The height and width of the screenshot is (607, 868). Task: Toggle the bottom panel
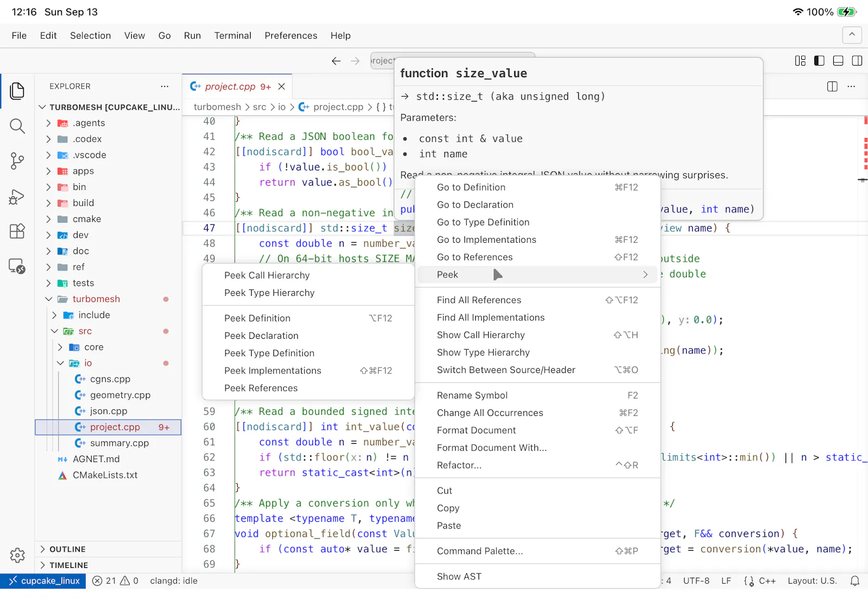(838, 61)
